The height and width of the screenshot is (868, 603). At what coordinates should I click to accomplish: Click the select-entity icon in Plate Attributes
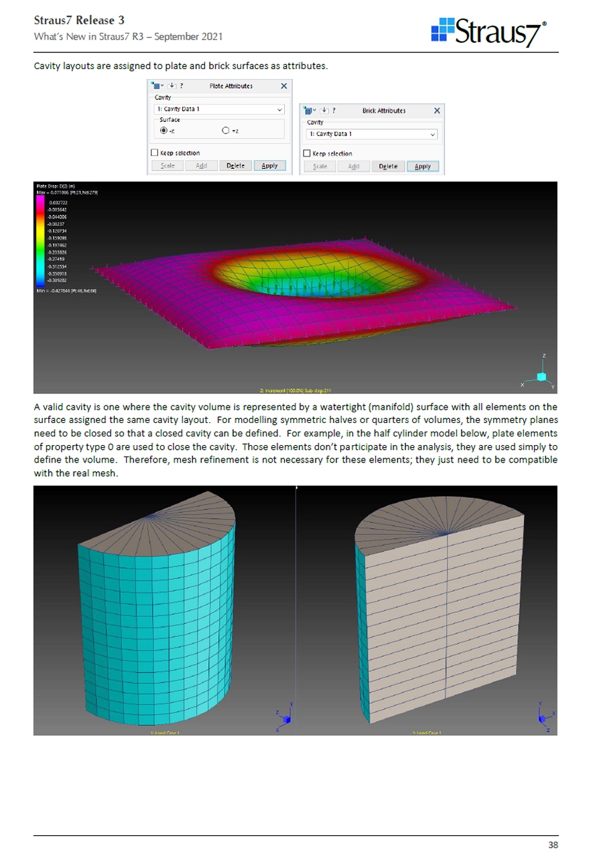pos(155,86)
